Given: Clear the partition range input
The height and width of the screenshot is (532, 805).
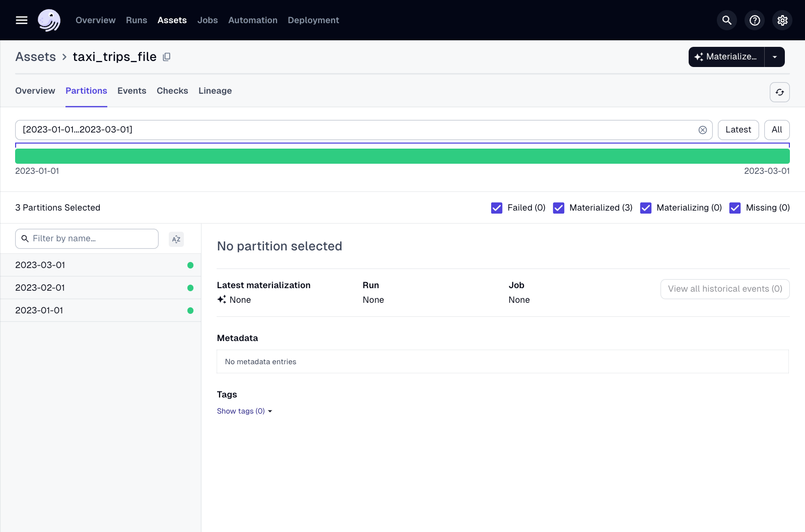Looking at the screenshot, I should coord(702,130).
